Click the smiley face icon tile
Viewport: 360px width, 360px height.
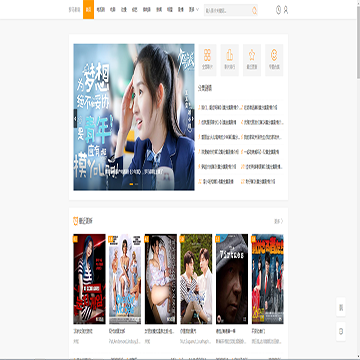(274, 60)
